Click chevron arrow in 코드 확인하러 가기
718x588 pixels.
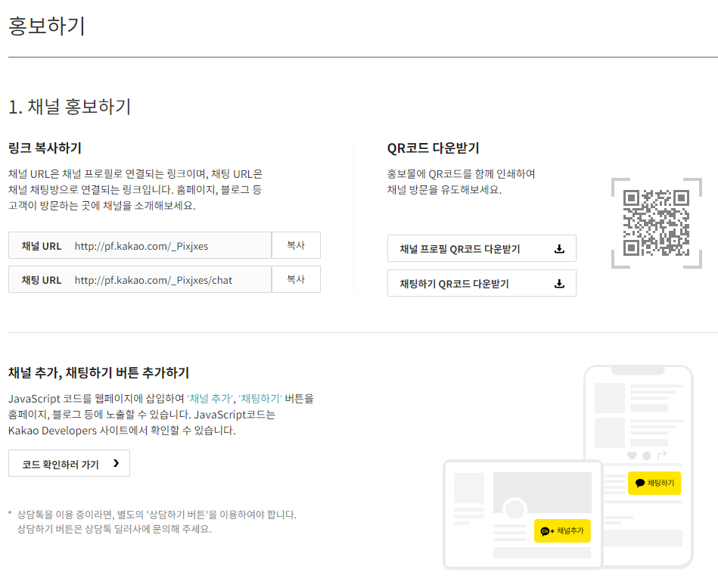click(117, 463)
